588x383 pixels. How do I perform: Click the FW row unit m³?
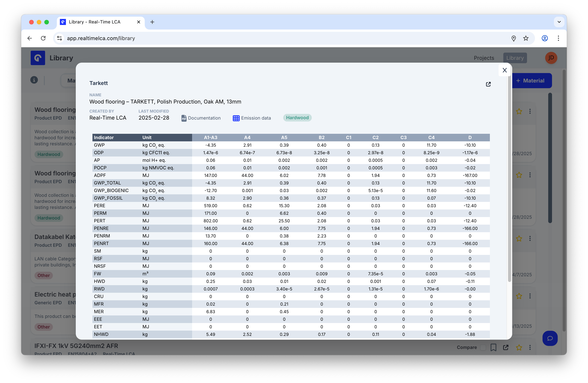pos(145,274)
